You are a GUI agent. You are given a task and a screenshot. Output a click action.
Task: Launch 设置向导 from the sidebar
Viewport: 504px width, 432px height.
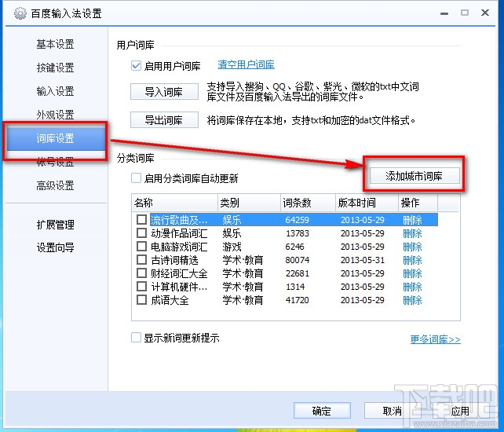pyautogui.click(x=55, y=247)
